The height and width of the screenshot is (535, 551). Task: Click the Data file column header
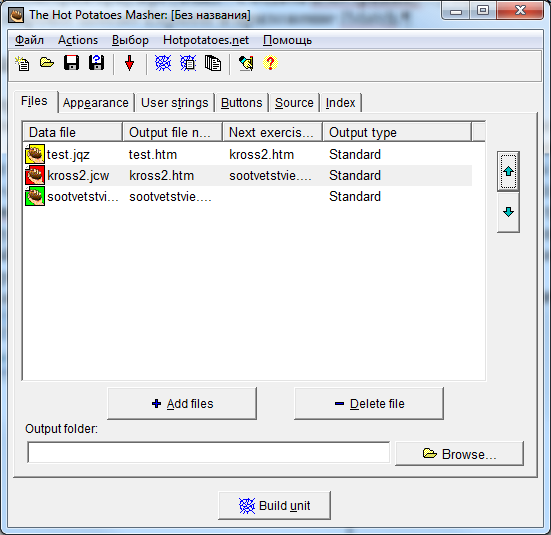click(72, 132)
